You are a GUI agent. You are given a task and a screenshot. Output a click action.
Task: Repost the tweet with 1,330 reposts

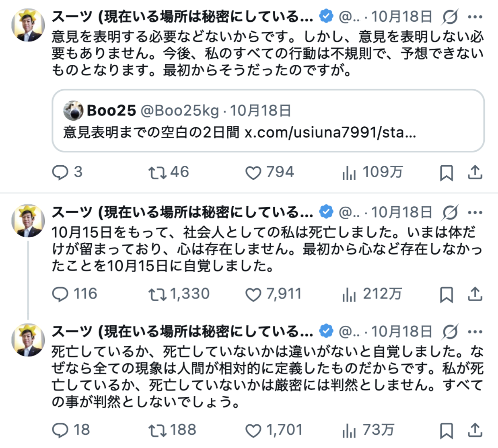(157, 294)
